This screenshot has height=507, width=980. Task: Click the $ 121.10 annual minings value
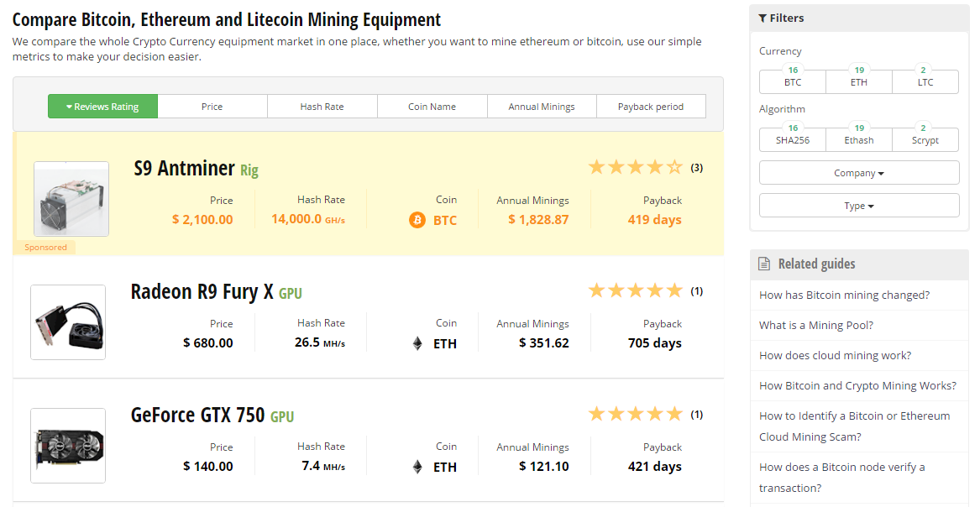(x=544, y=467)
